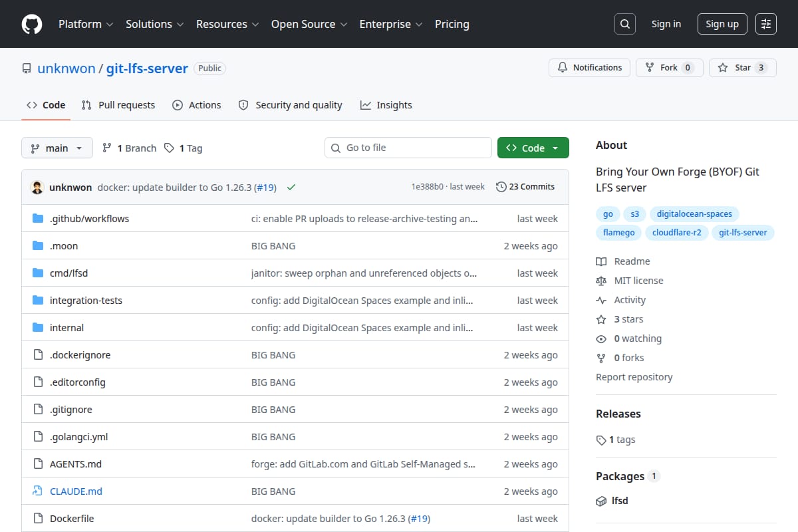Open the green Code dropdown button
This screenshot has width=798, height=532.
point(533,148)
